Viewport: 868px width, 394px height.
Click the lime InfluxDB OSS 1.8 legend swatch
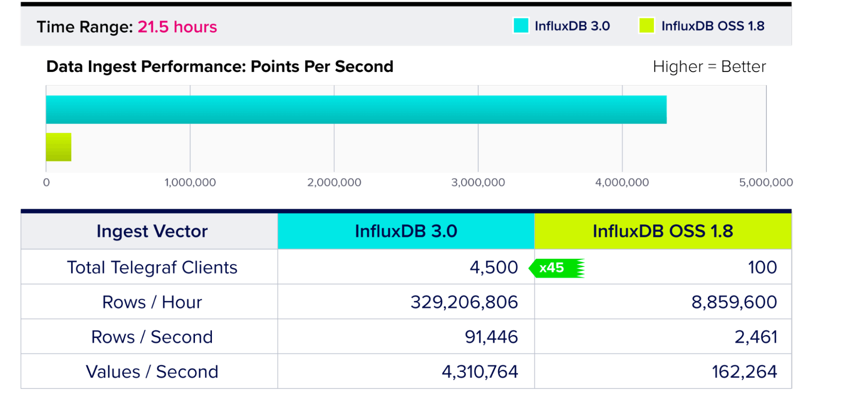pos(647,26)
